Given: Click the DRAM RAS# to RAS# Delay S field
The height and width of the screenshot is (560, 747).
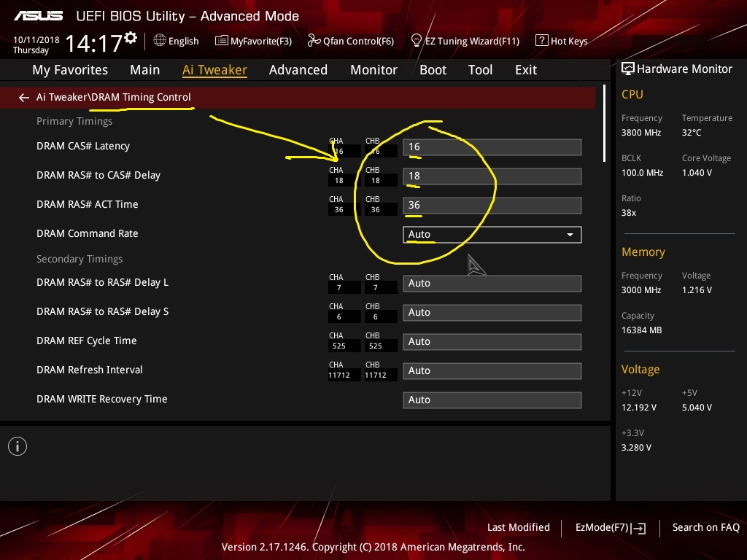Looking at the screenshot, I should [x=492, y=312].
